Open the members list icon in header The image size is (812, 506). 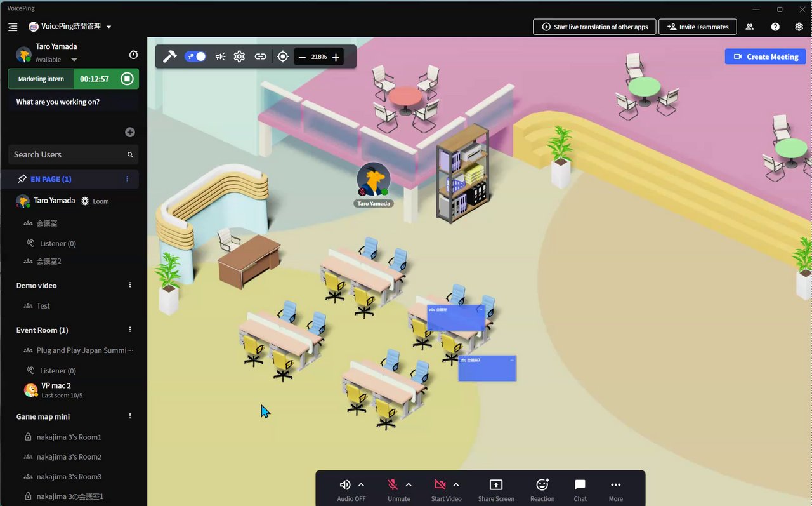click(750, 27)
